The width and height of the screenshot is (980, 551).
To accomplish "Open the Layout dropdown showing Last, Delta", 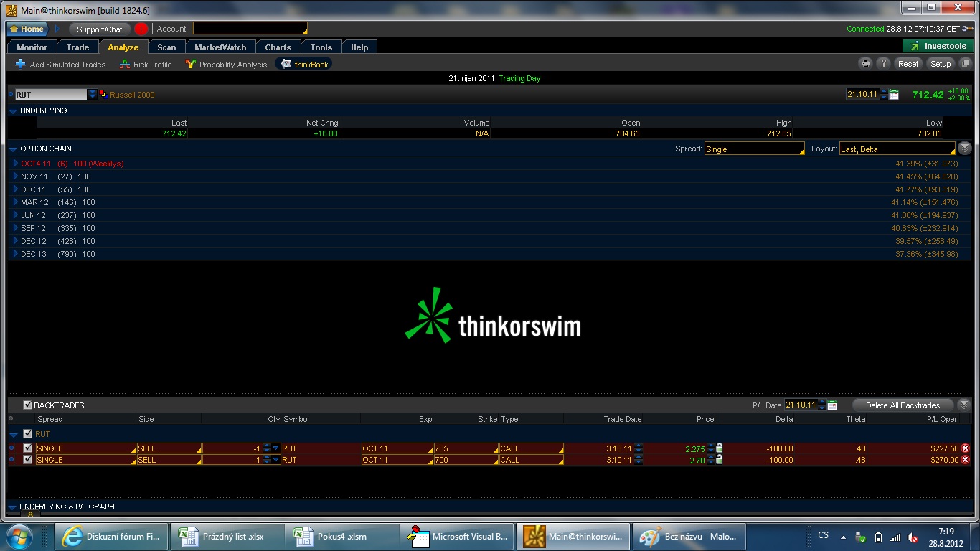I will tap(897, 149).
